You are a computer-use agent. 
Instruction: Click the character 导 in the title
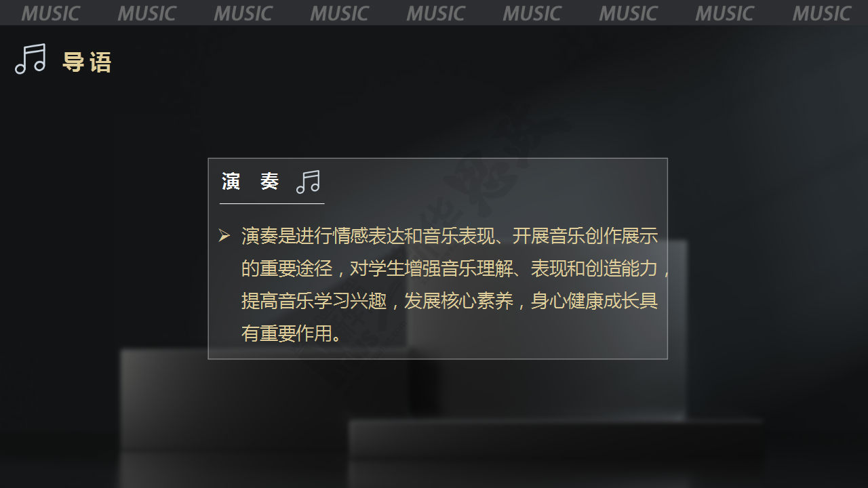pyautogui.click(x=73, y=62)
